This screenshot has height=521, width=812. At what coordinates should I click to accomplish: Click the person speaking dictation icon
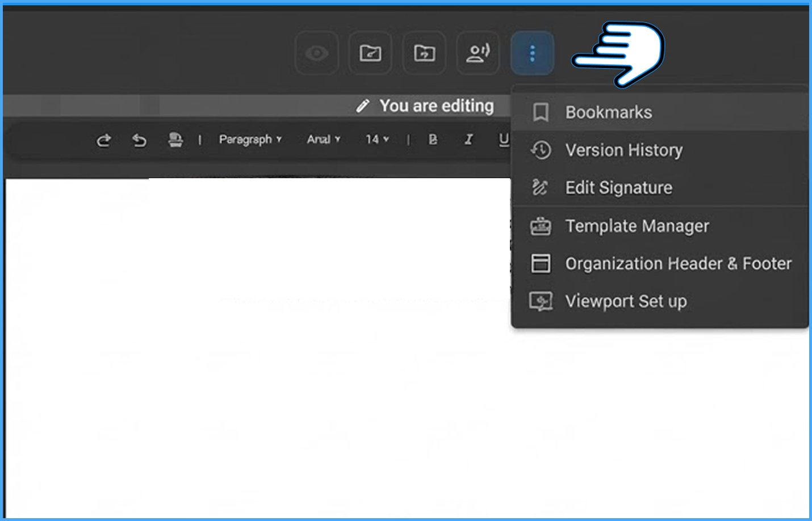(478, 53)
